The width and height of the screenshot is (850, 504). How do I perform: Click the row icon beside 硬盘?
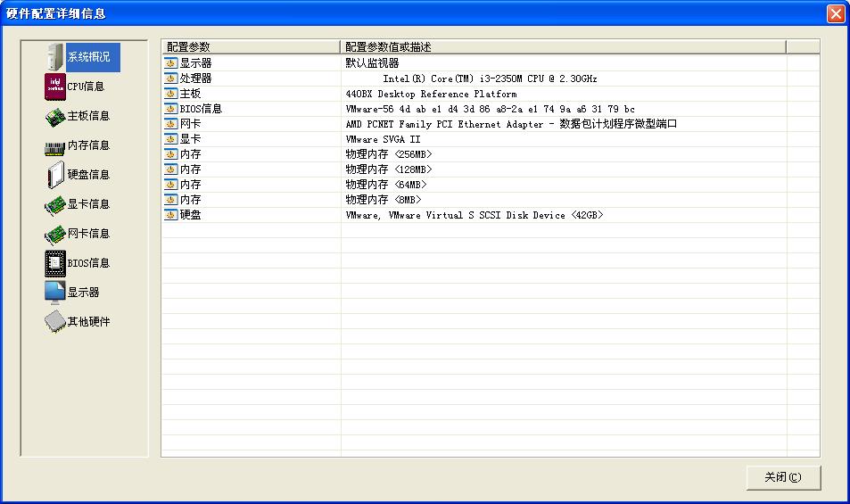[x=170, y=215]
